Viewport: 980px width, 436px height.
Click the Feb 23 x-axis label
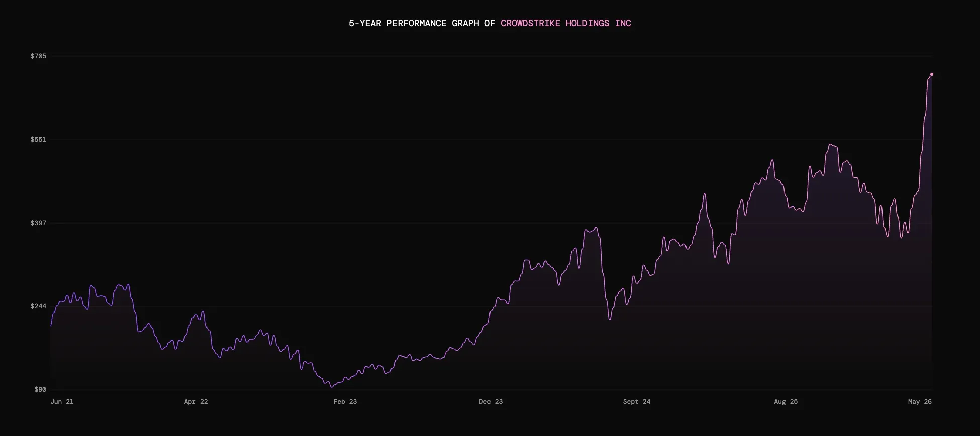click(x=345, y=402)
